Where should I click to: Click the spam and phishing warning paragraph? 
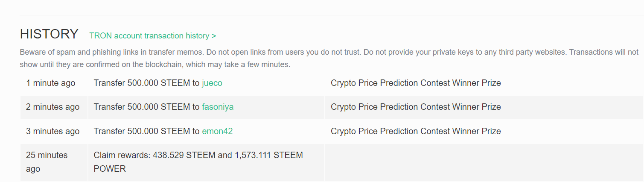click(x=329, y=59)
